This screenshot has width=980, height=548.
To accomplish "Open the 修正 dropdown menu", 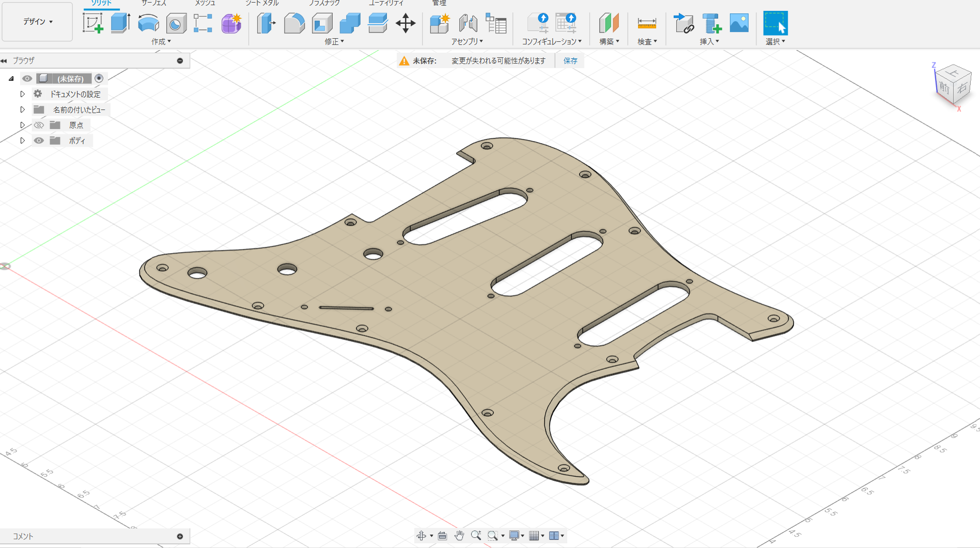I will pyautogui.click(x=334, y=42).
